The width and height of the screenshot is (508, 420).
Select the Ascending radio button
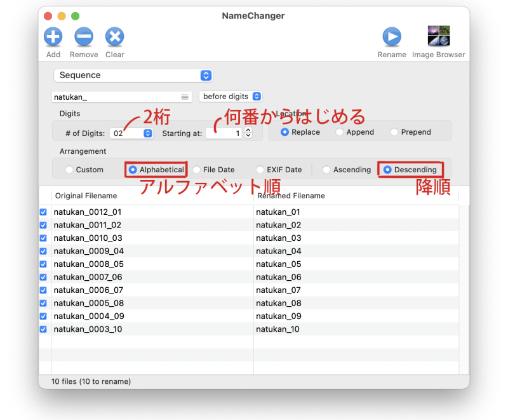pos(326,170)
